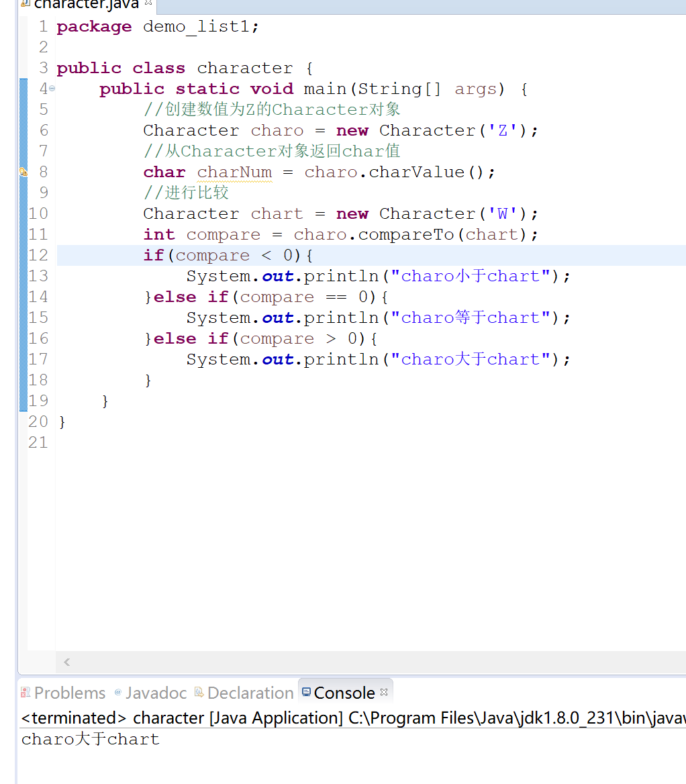This screenshot has height=784, width=686.
Task: Click the underlined charNum variable on line 8
Action: (x=234, y=172)
